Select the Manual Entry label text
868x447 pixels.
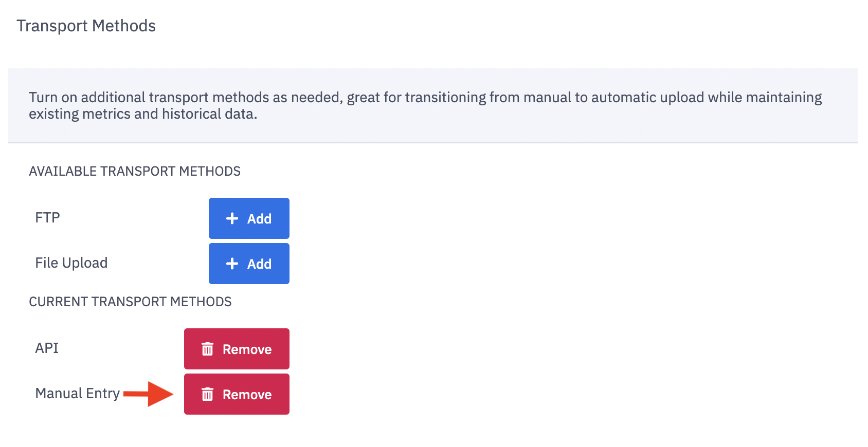[77, 394]
